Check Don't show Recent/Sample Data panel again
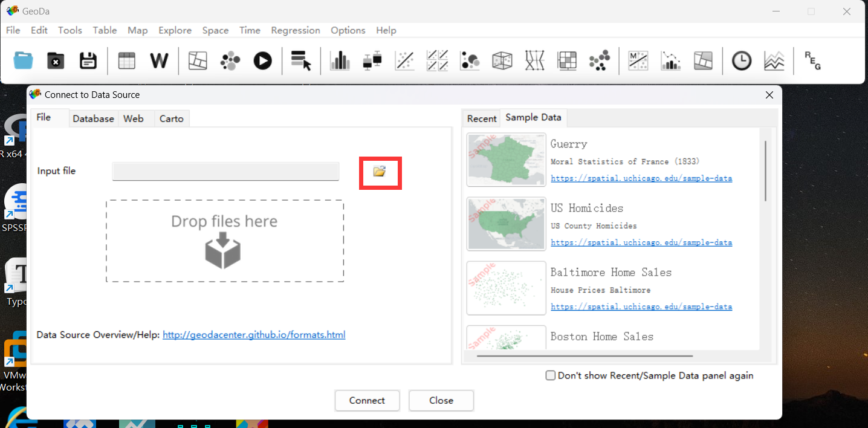Image resolution: width=868 pixels, height=428 pixels. tap(551, 375)
